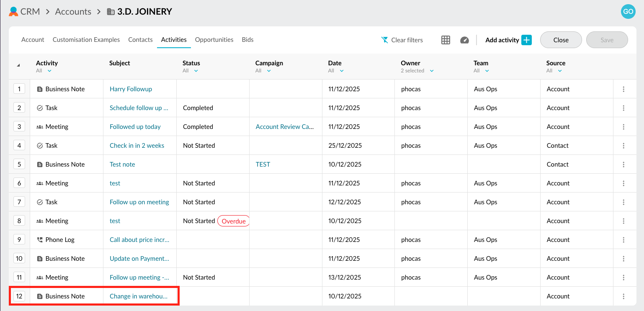This screenshot has width=644, height=311.
Task: Open the Status column filter dropdown
Action: click(x=196, y=71)
